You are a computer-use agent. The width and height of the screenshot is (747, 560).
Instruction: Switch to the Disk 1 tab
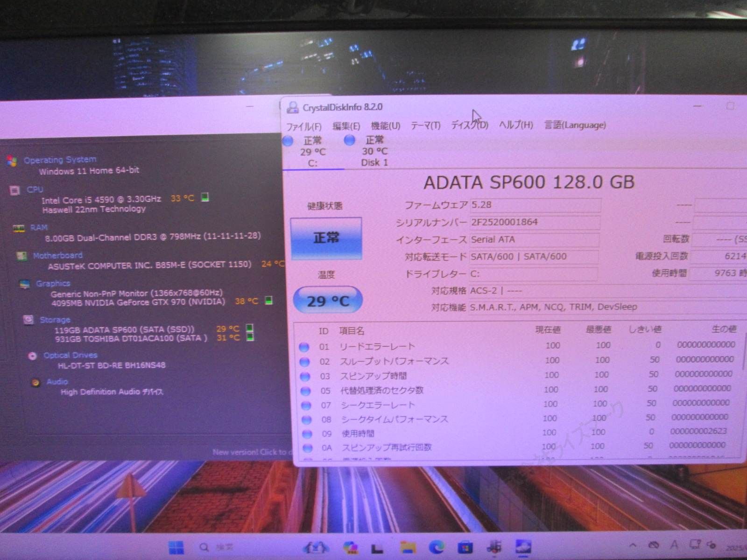[x=374, y=151]
